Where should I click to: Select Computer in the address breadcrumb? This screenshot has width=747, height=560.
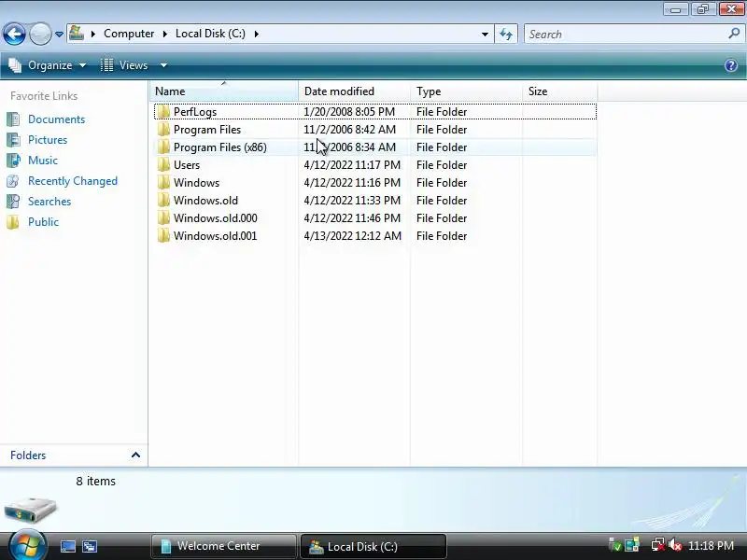point(129,34)
